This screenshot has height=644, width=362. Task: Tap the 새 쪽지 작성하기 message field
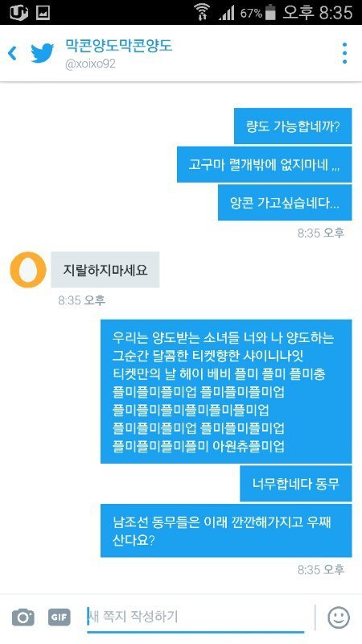point(195,617)
